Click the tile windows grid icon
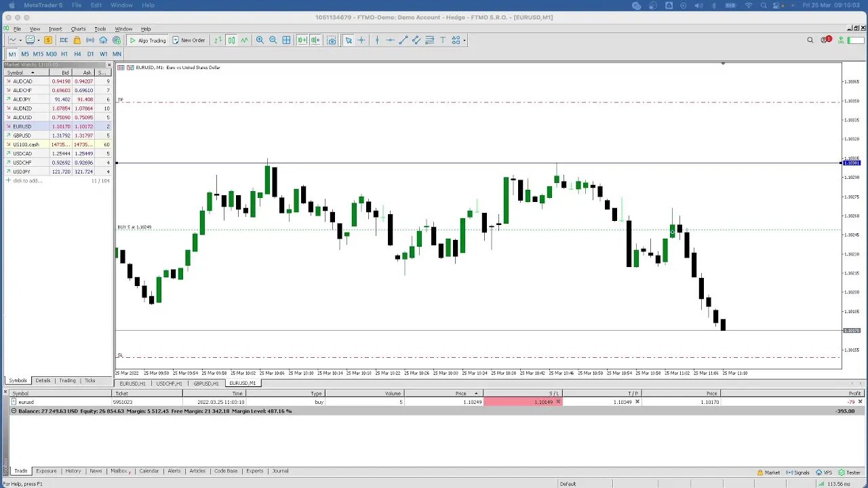The width and height of the screenshot is (868, 488). (x=286, y=40)
